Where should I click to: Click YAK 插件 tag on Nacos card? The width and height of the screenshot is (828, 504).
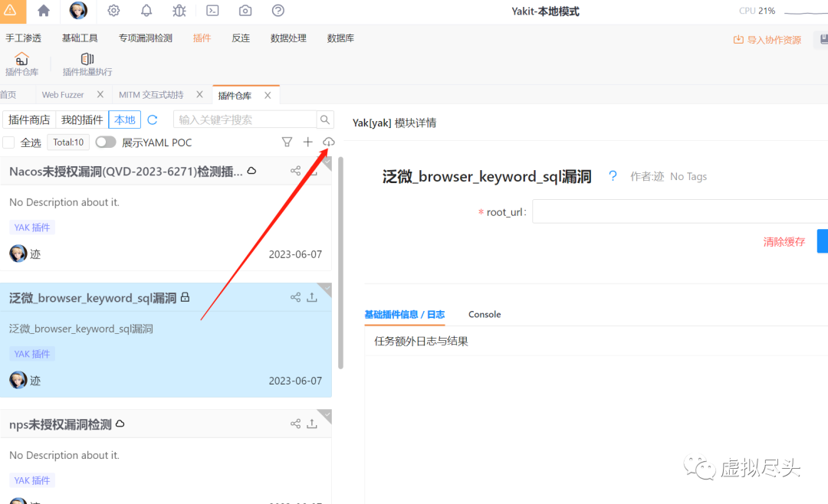pos(32,227)
